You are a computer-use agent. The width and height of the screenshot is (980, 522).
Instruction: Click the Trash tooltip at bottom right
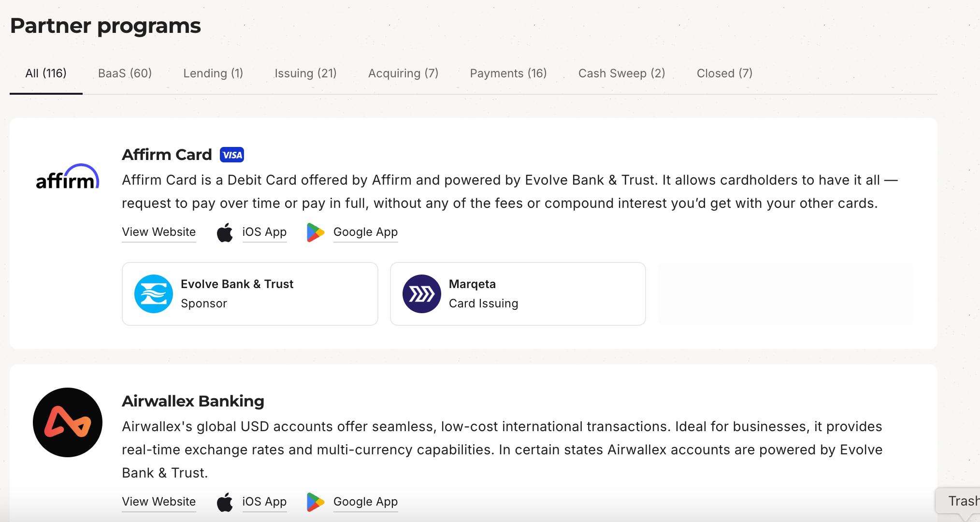pos(962,501)
